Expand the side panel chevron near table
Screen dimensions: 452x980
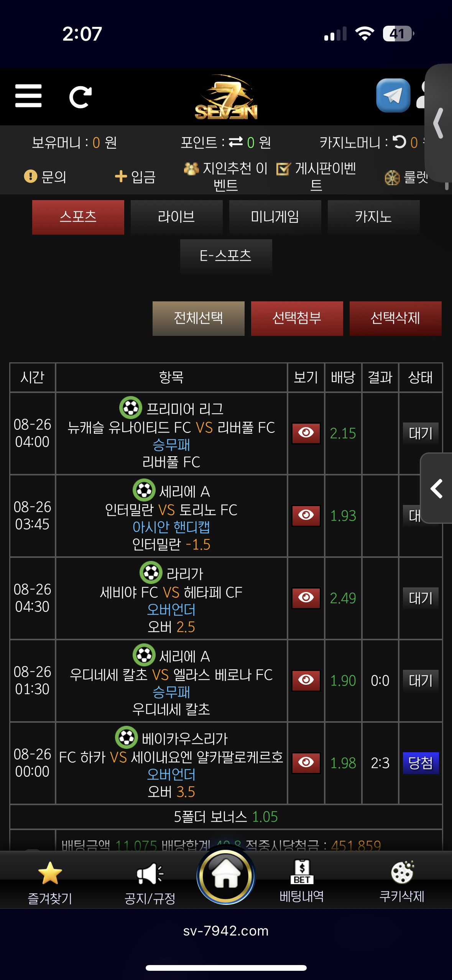click(x=437, y=488)
